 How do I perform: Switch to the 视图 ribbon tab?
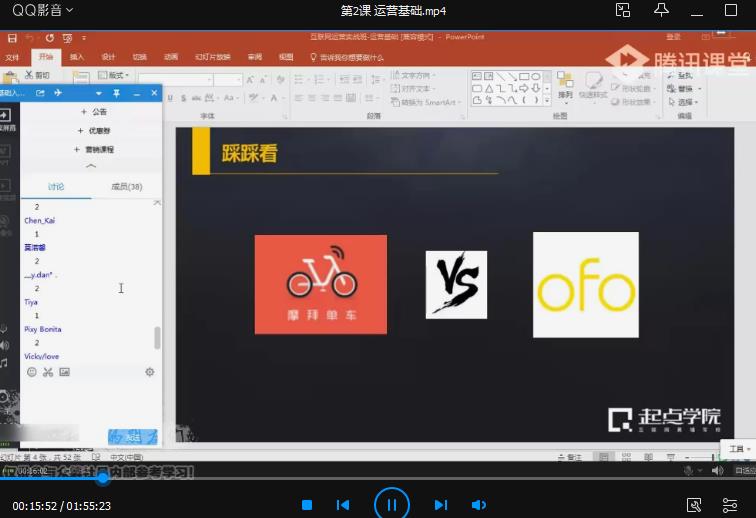pos(286,57)
